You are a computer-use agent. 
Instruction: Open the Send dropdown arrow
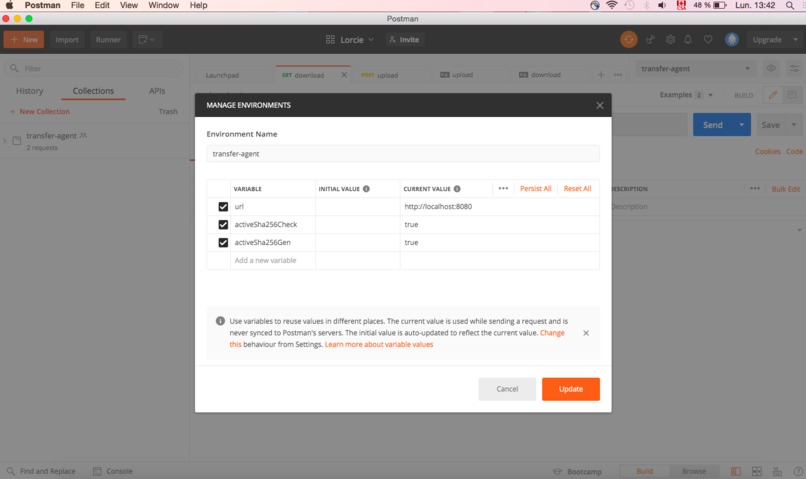point(742,125)
